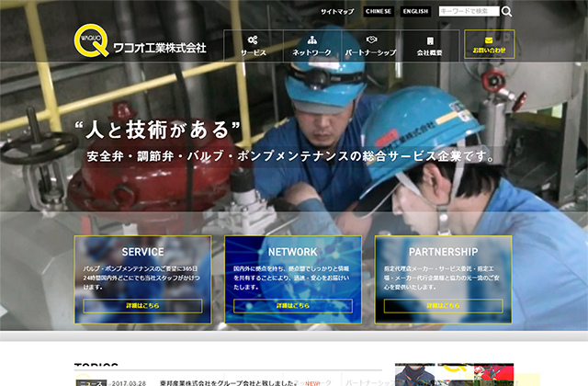The width and height of the screenshot is (588, 386).
Task: Click 詳細はこちら in the NETWORK card
Action: (x=293, y=306)
